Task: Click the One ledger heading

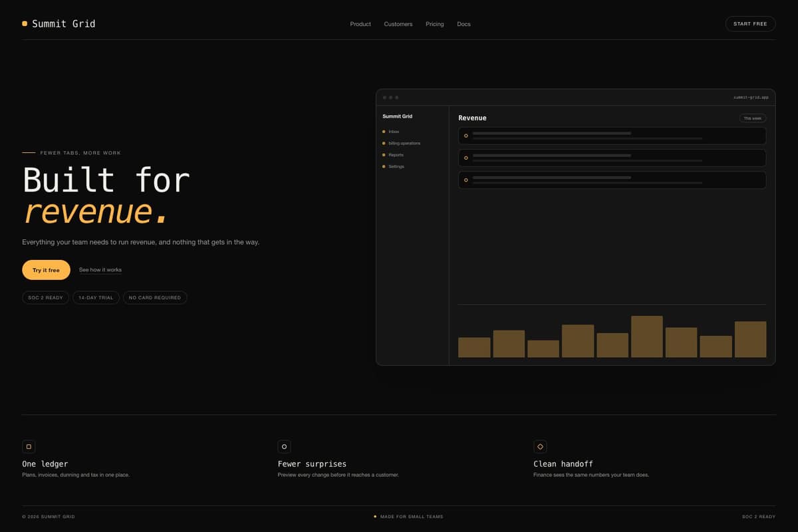Action: (x=45, y=464)
